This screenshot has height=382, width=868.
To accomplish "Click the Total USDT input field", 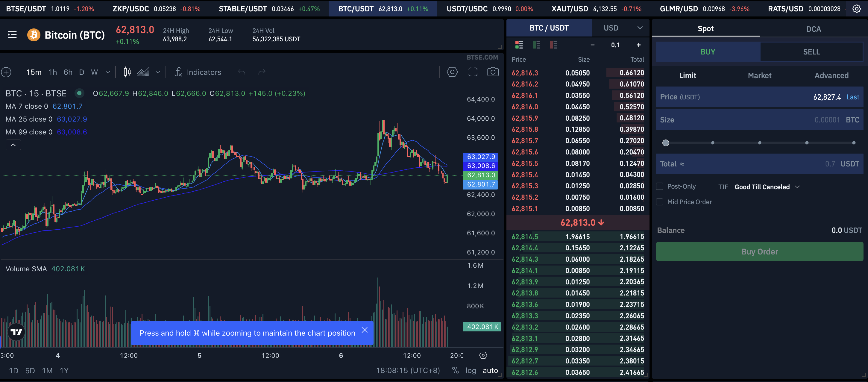I will point(760,164).
